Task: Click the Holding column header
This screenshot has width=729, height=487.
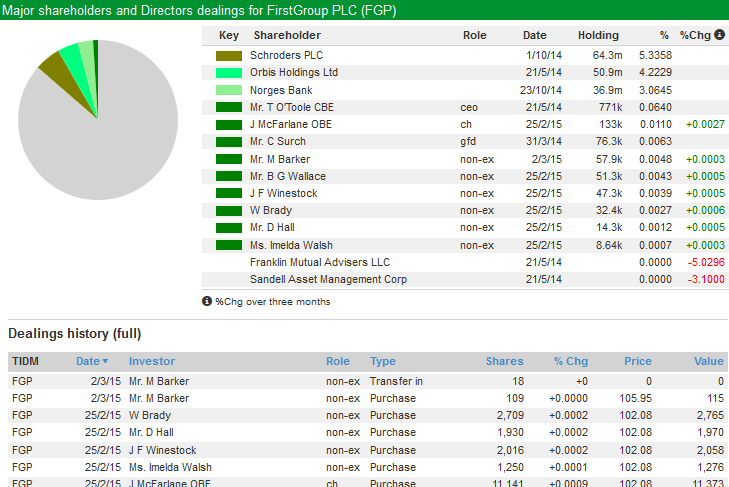Action: [598, 35]
